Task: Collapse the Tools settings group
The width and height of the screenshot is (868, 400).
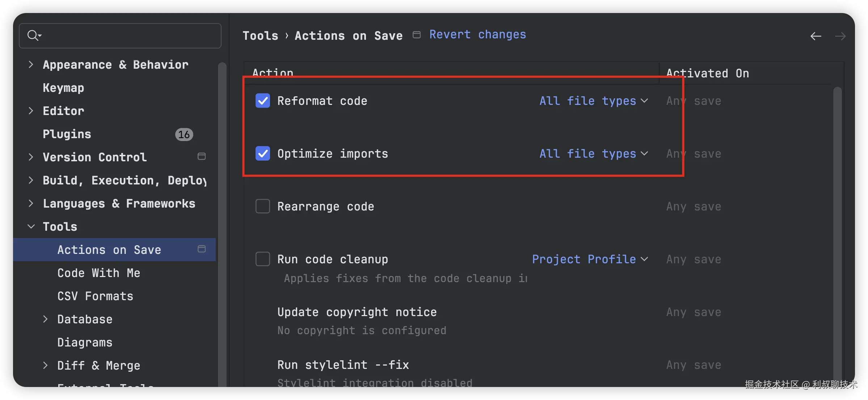Action: (x=31, y=227)
